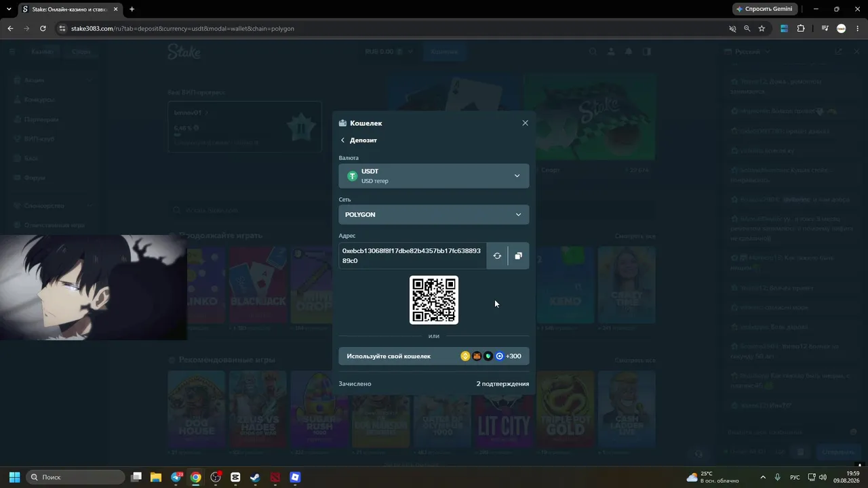This screenshot has width=868, height=488.
Task: Bookmark this page with the star icon
Action: point(762,28)
